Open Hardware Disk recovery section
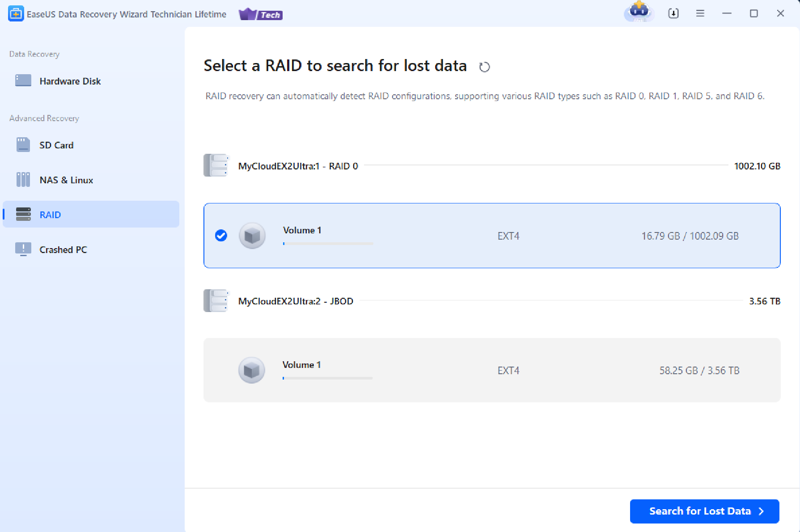 [70, 81]
